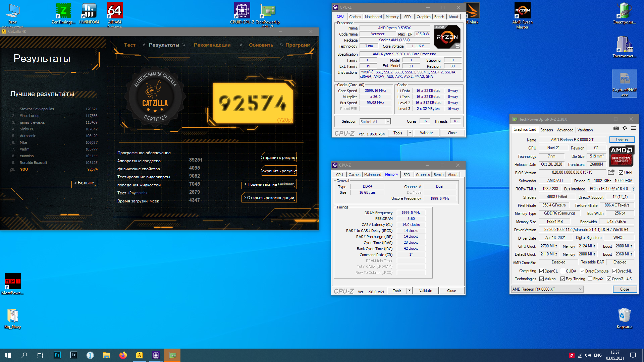Click the GPU-Z Close button
Viewport: 644px width, 362px height.
point(625,289)
